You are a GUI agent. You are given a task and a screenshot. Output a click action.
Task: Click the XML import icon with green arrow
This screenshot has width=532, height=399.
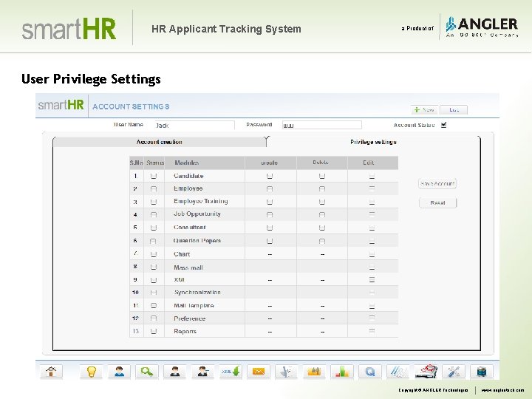231,372
